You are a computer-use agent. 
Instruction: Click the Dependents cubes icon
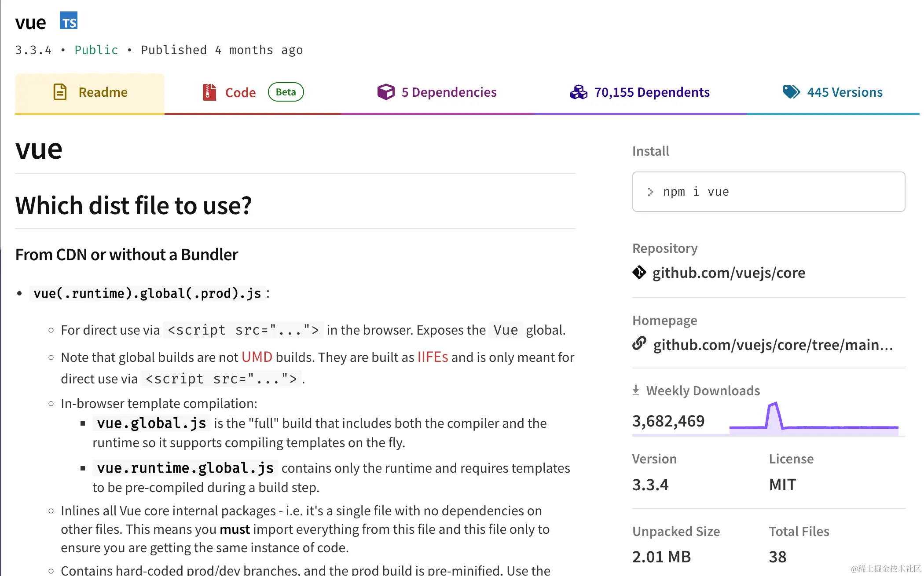click(579, 92)
